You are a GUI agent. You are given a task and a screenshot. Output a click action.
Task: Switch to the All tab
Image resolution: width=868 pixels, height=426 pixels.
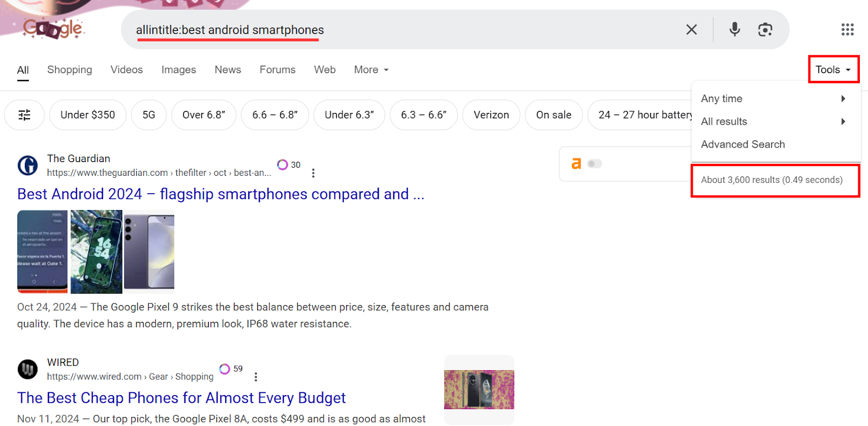pyautogui.click(x=23, y=69)
